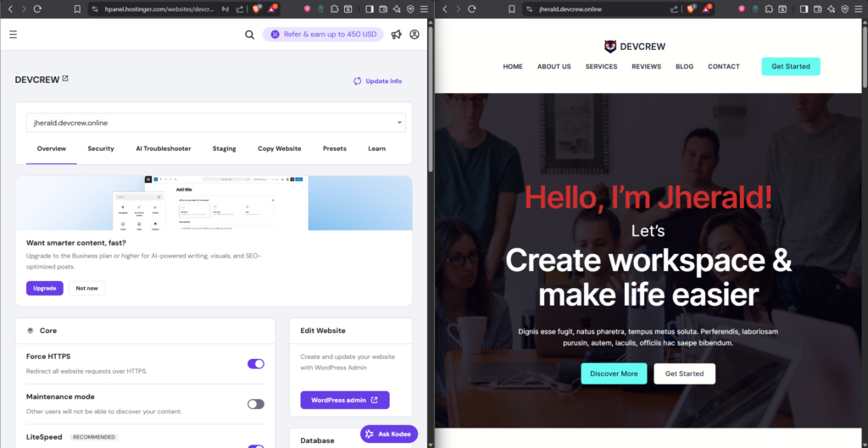The image size is (868, 448).
Task: Dismiss the upgrade banner with Not now
Action: 87,288
